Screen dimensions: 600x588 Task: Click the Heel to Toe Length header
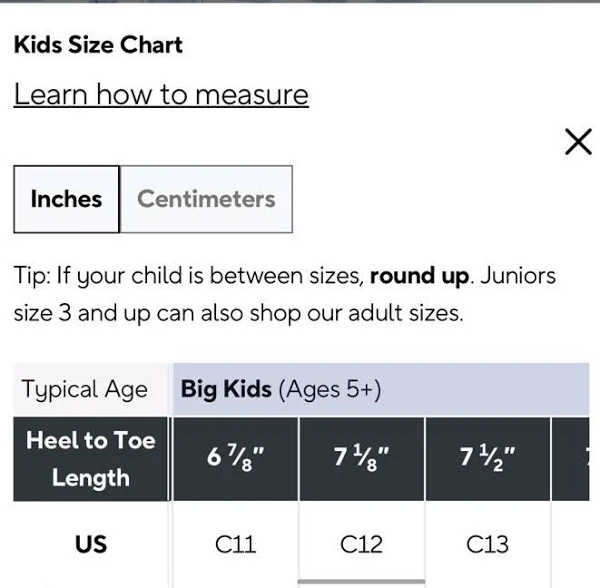click(x=91, y=459)
